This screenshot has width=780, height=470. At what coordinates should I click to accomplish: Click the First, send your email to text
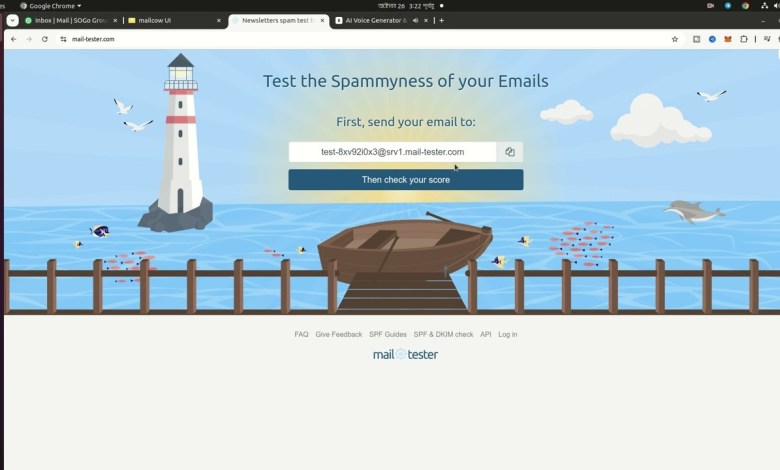405,122
